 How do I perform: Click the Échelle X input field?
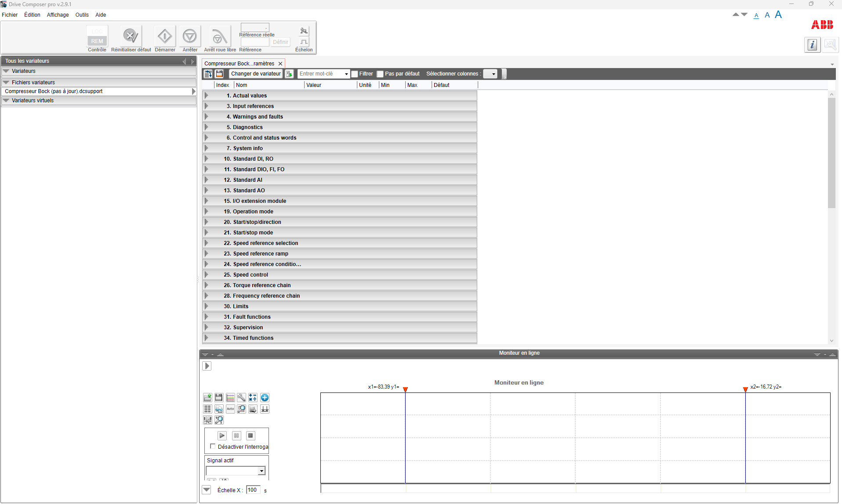pyautogui.click(x=253, y=490)
